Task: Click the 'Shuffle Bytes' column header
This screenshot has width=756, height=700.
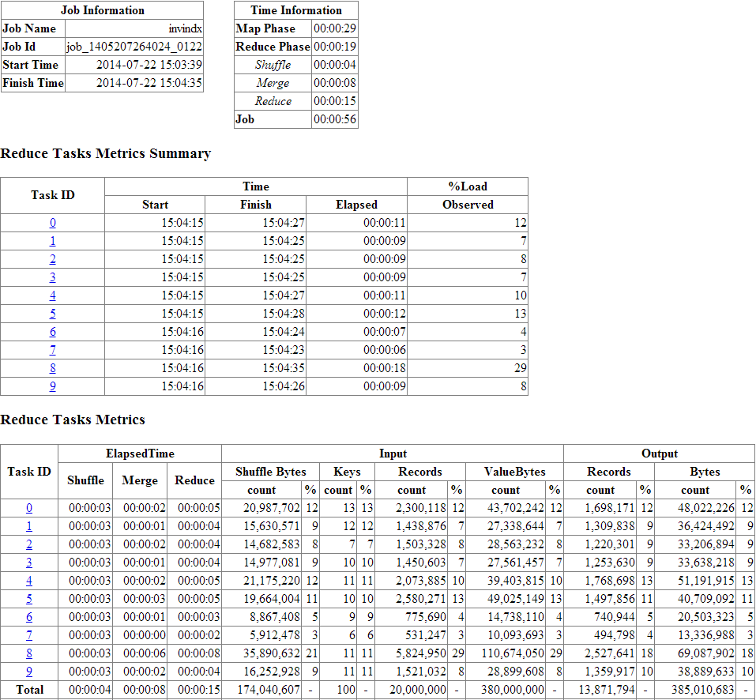Action: point(270,472)
